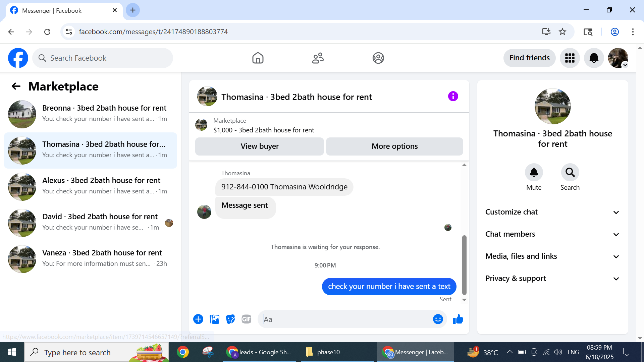
Task: Close the Messenger tab
Action: 115,10
